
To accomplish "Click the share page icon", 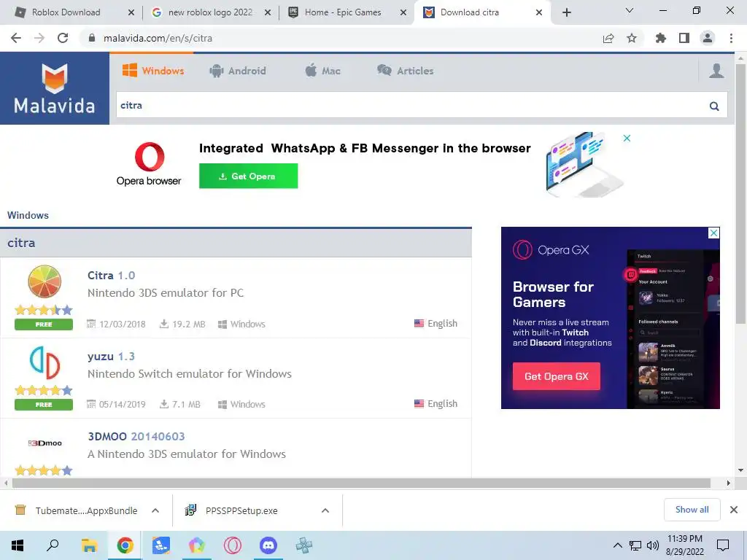I will click(x=608, y=38).
